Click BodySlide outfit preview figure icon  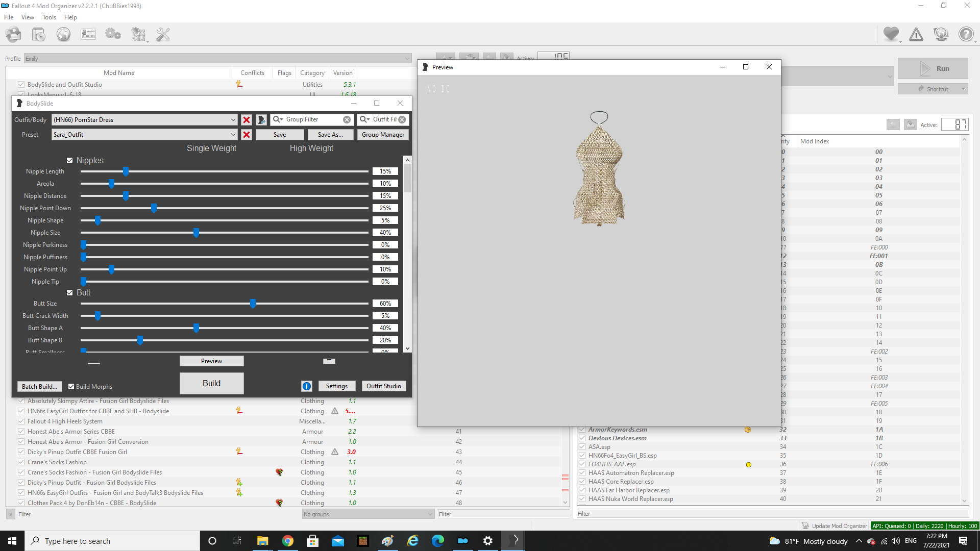(x=261, y=120)
